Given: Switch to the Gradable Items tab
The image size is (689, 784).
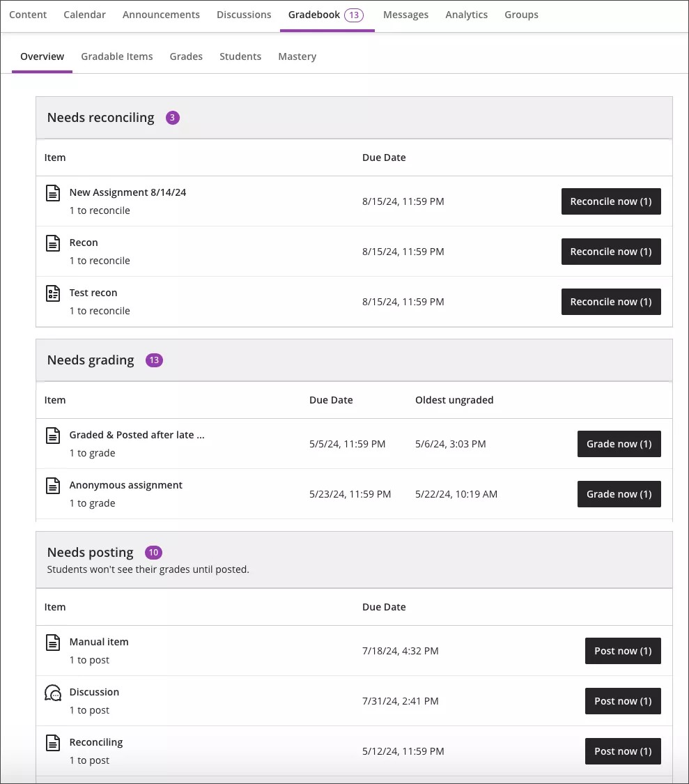Looking at the screenshot, I should coord(116,56).
